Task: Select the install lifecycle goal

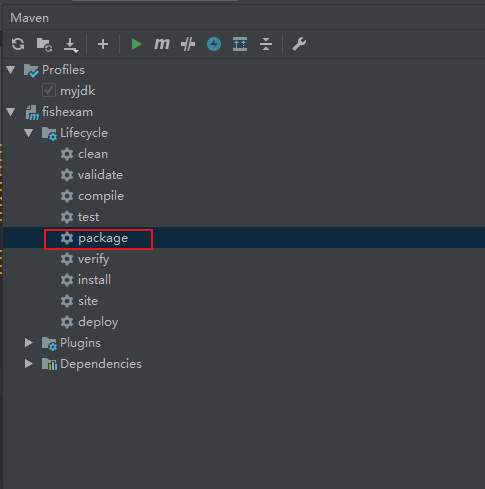Action: coord(94,280)
